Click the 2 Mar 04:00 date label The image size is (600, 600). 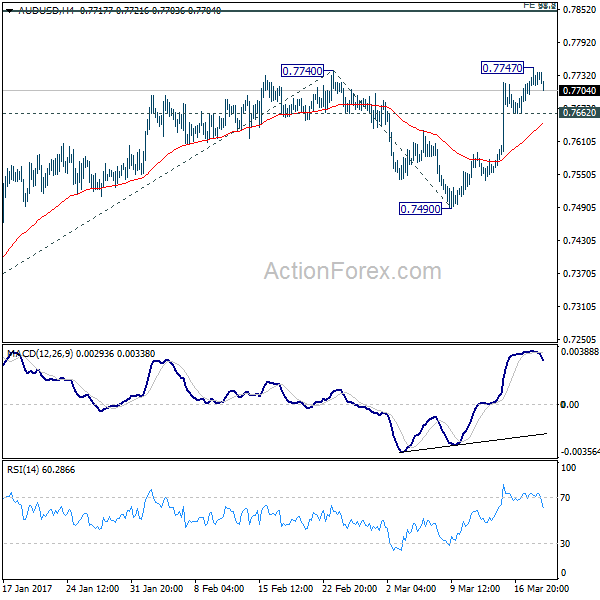[x=411, y=588]
